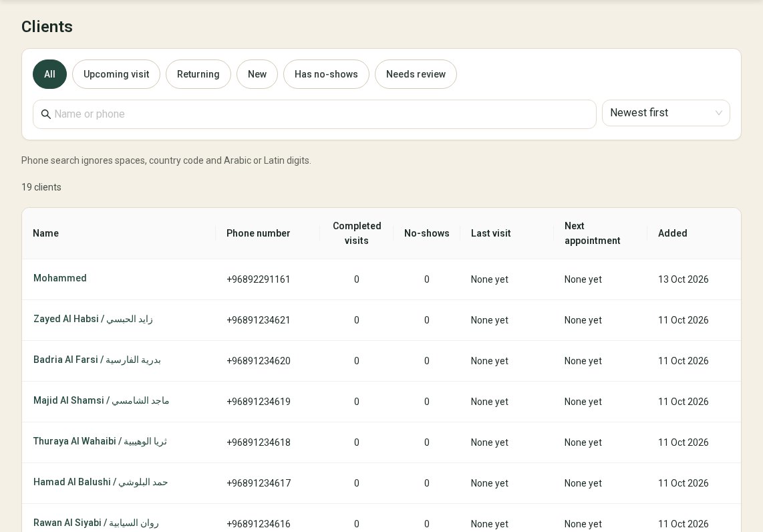Open Hamad Al Balushi's client page
Viewport: 763px width, 532px height.
point(100,483)
